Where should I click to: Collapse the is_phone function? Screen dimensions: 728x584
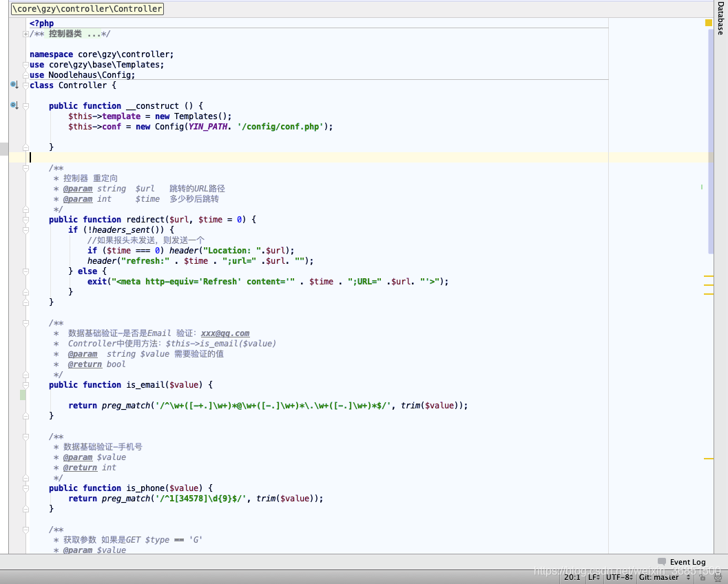26,488
